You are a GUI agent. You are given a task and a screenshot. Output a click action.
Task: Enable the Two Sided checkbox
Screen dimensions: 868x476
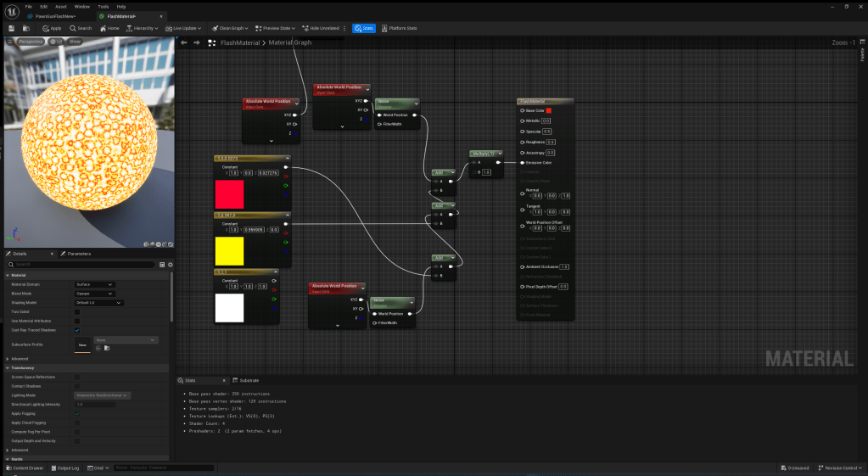(77, 311)
